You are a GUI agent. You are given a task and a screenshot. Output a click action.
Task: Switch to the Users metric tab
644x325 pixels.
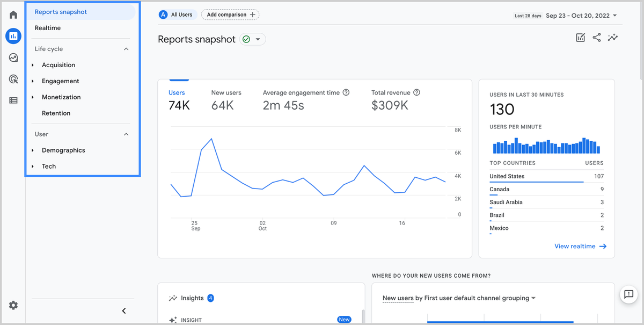[x=177, y=92]
